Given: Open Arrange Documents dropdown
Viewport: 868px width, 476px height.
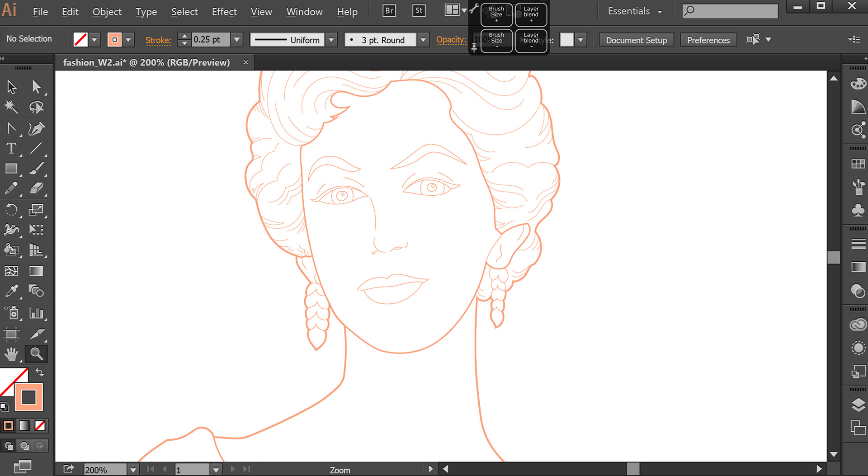Looking at the screenshot, I should tap(456, 10).
